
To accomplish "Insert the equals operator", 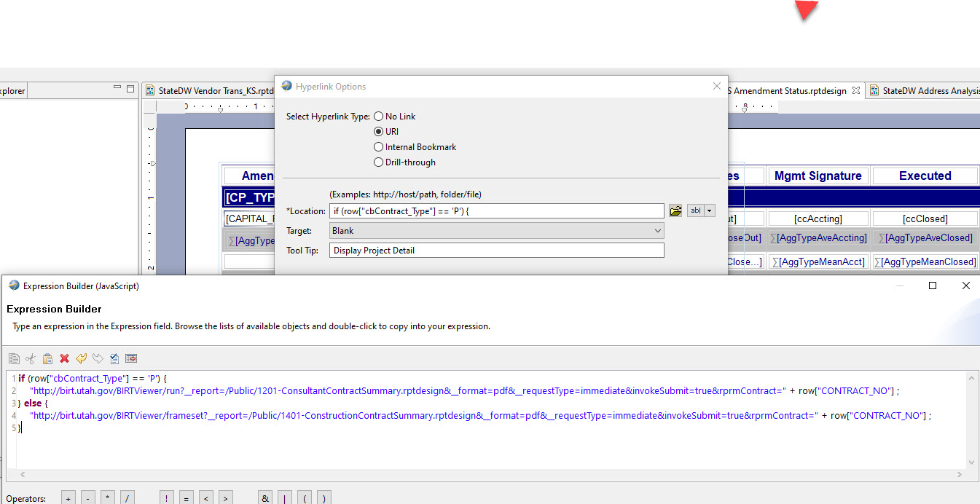I will 186,498.
